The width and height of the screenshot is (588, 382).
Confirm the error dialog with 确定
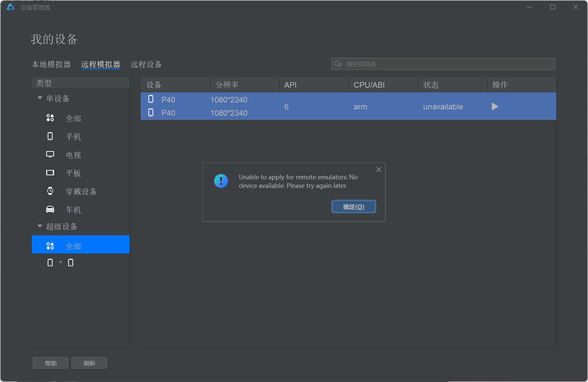[x=353, y=207]
